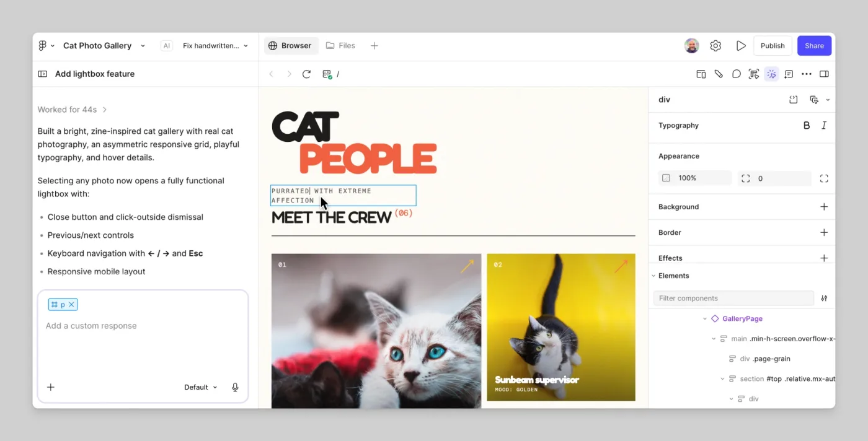Click the Share button
The width and height of the screenshot is (868, 441).
click(x=814, y=46)
